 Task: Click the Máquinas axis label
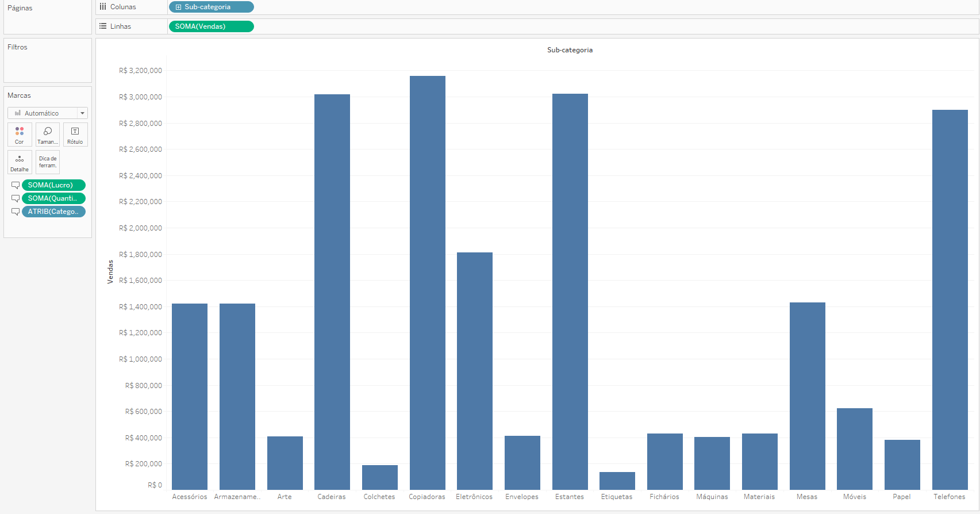712,497
